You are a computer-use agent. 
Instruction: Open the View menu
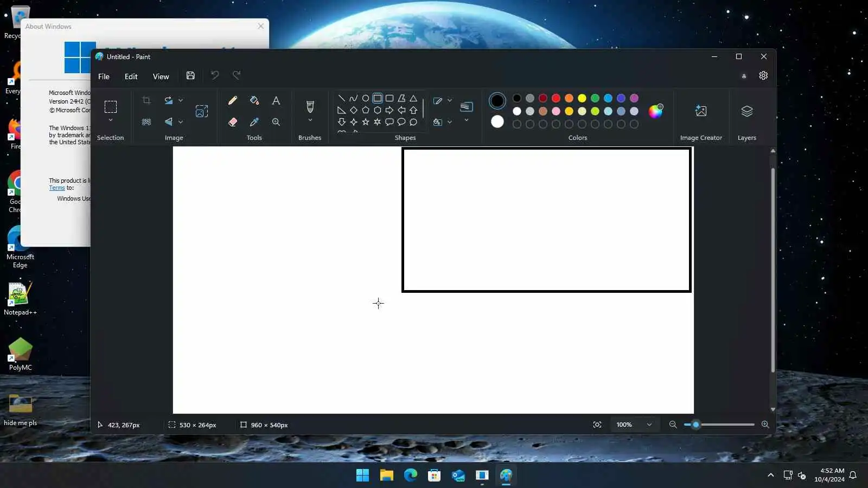161,76
